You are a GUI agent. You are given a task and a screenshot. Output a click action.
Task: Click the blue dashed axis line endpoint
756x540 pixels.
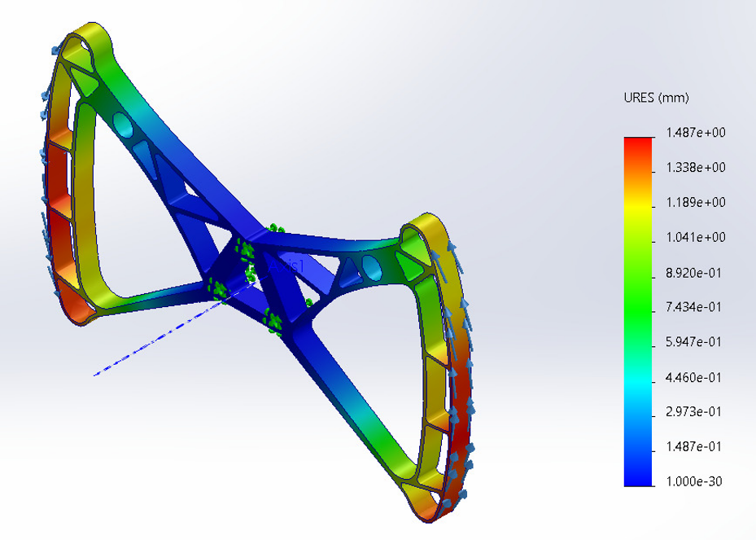point(95,375)
